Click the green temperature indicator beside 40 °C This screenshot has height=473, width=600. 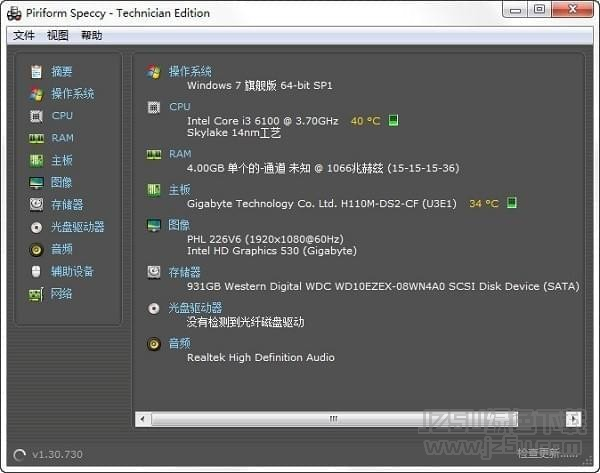[x=393, y=121]
